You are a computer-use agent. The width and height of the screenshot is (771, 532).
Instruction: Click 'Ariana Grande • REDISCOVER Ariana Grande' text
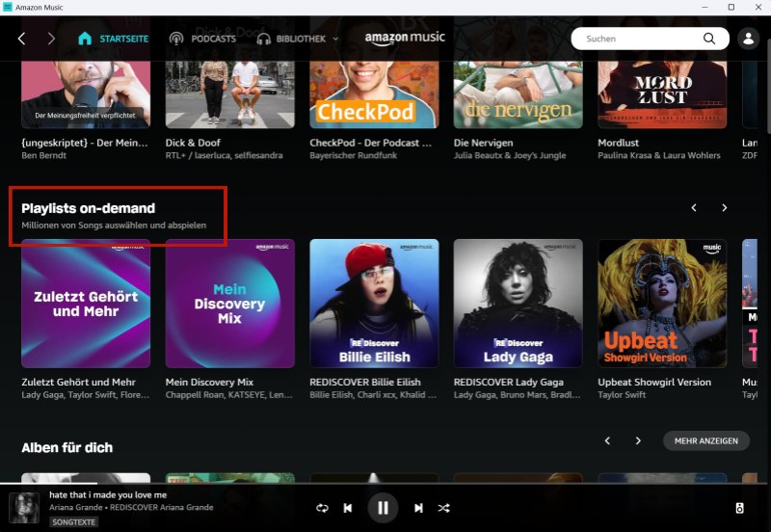tap(131, 507)
